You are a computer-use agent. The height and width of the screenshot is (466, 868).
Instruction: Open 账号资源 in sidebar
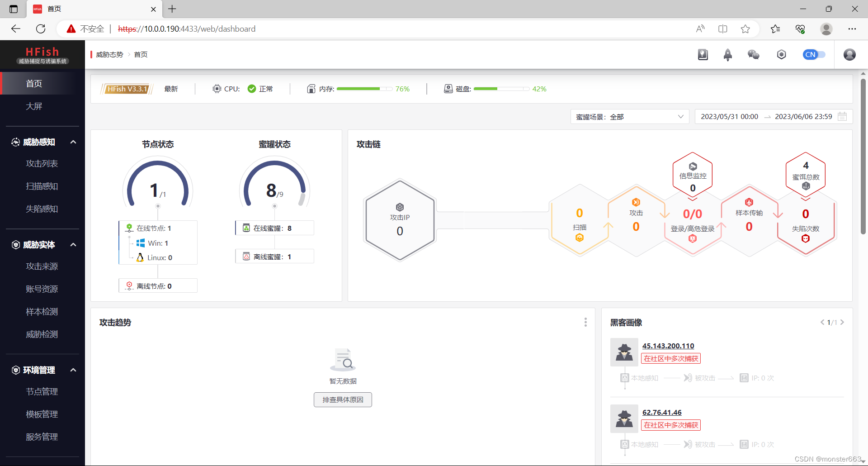coord(42,289)
